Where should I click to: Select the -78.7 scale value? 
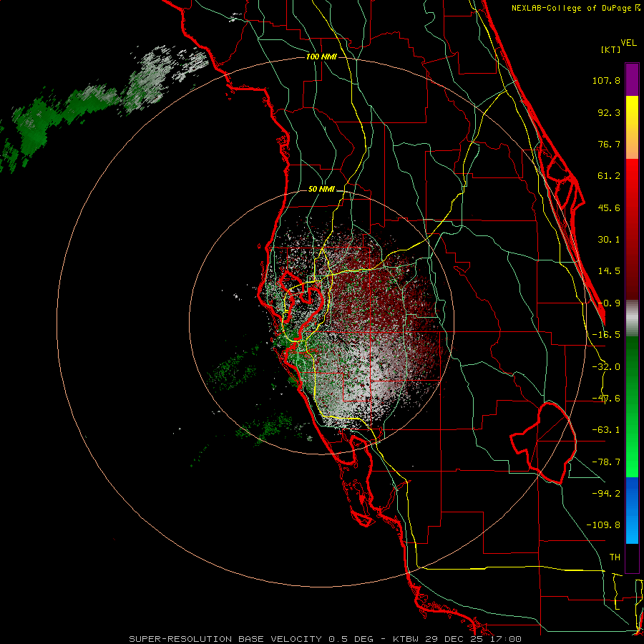point(606,462)
